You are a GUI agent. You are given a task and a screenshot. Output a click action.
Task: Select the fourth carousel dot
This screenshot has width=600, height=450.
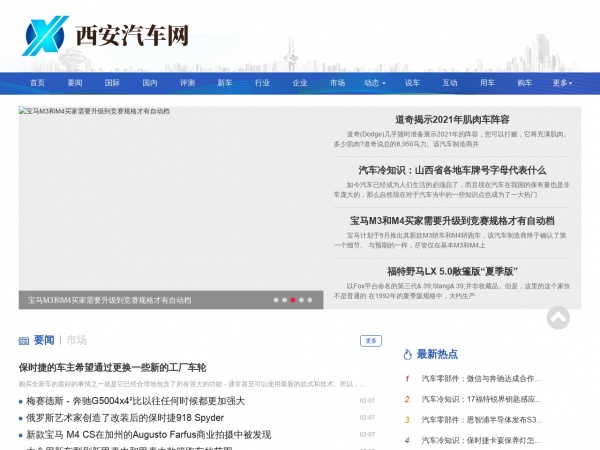302,300
